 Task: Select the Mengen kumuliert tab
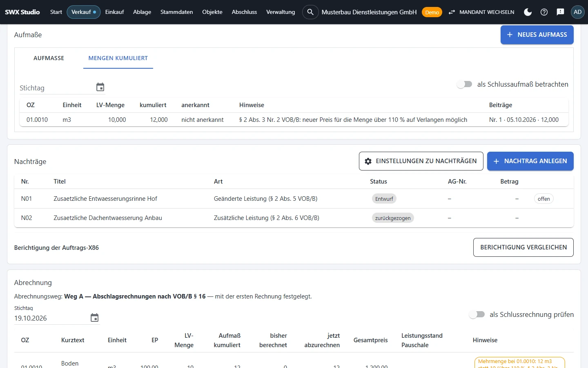pos(118,58)
